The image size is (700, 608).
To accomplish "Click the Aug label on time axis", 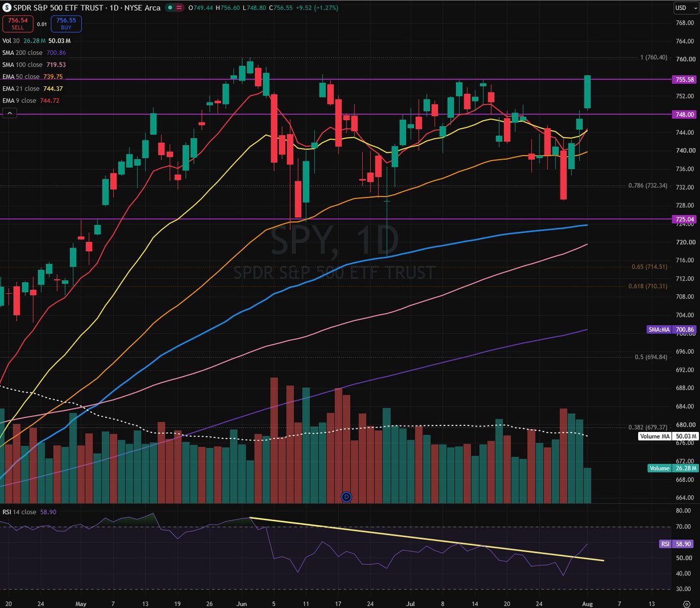I will [x=587, y=603].
